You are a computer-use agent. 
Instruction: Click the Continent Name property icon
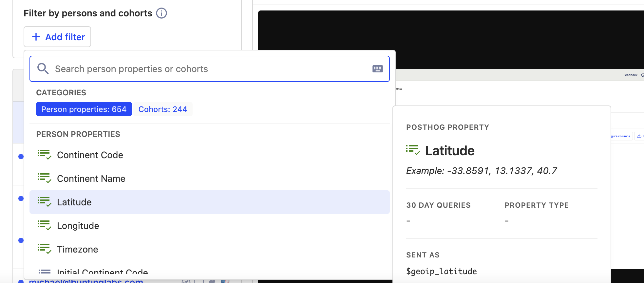[44, 179]
